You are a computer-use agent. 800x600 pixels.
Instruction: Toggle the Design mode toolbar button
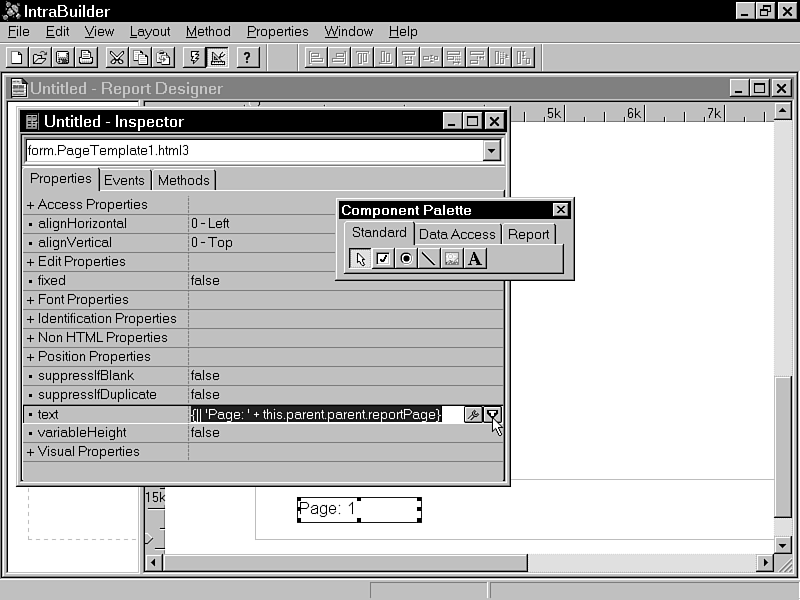[217, 57]
